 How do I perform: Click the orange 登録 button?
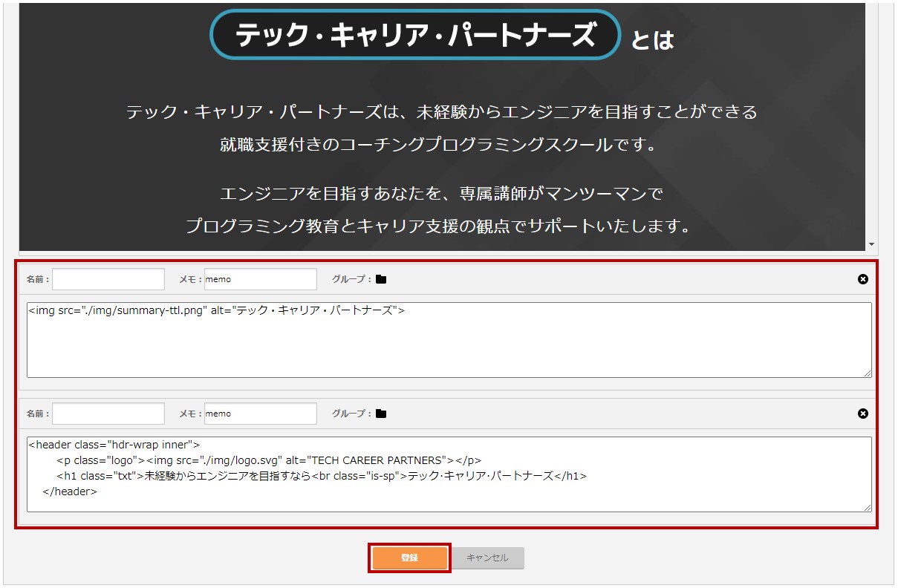[x=409, y=558]
